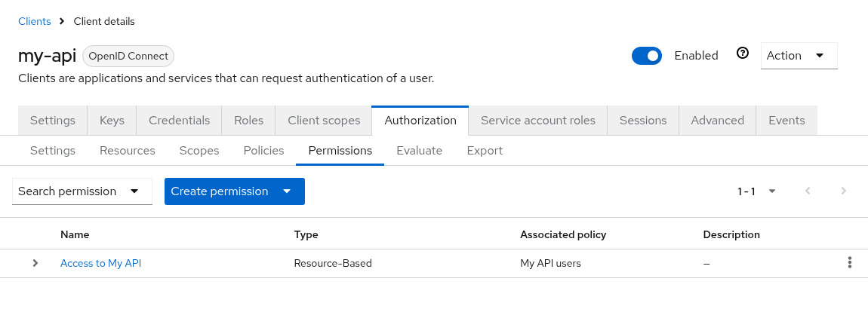The width and height of the screenshot is (868, 309).
Task: Click the Associated policy column header
Action: [563, 234]
